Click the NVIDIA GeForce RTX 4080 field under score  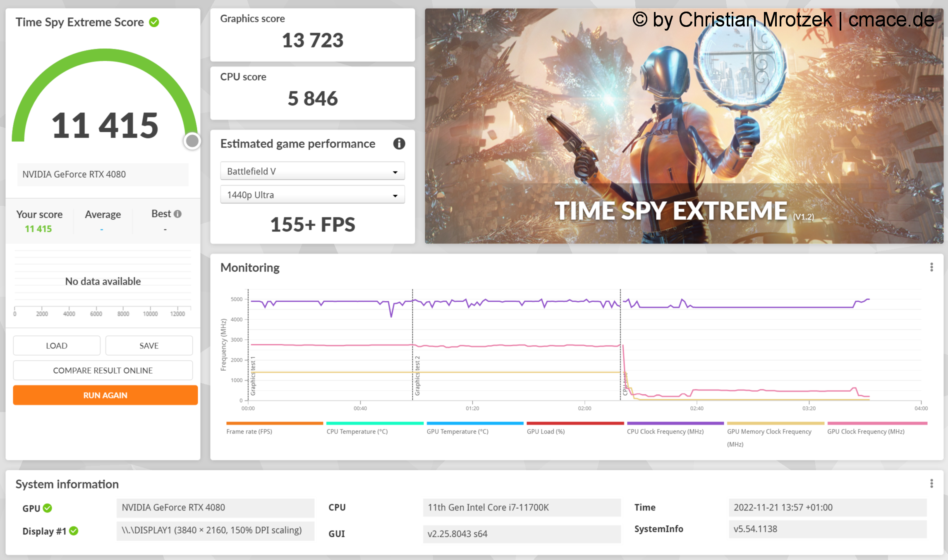103,174
